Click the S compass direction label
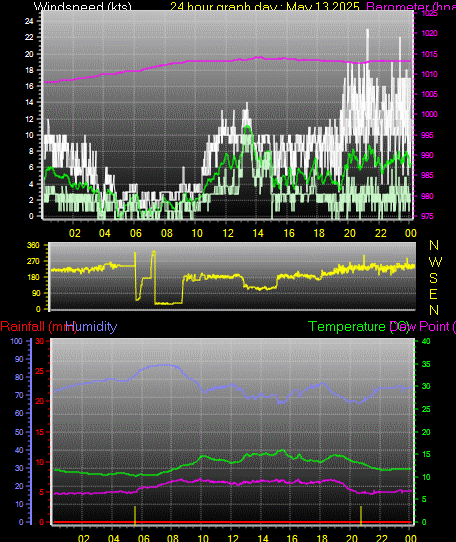Image resolution: width=456 pixels, height=542 pixels. click(x=434, y=278)
